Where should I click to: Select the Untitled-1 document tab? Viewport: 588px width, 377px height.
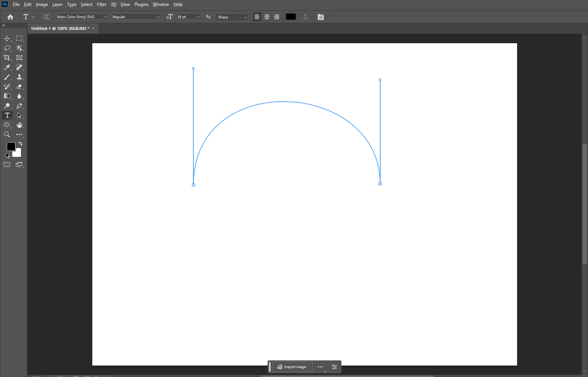[60, 28]
